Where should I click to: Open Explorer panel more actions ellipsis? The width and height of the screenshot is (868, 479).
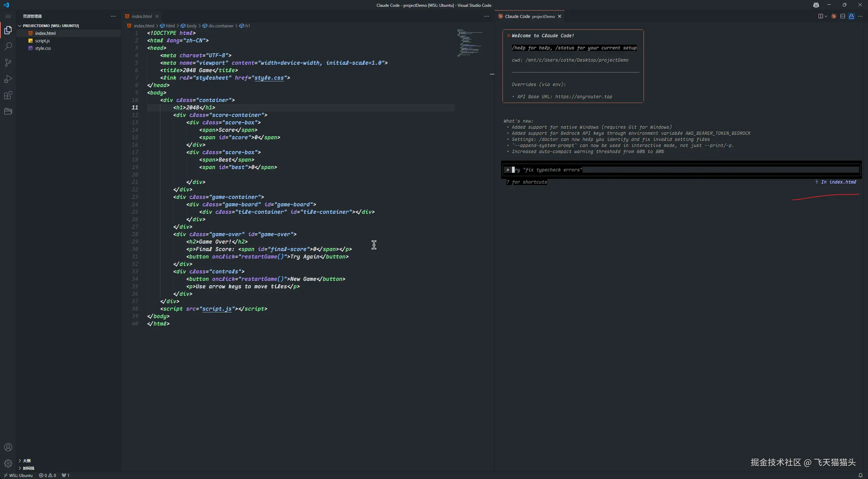pos(113,16)
